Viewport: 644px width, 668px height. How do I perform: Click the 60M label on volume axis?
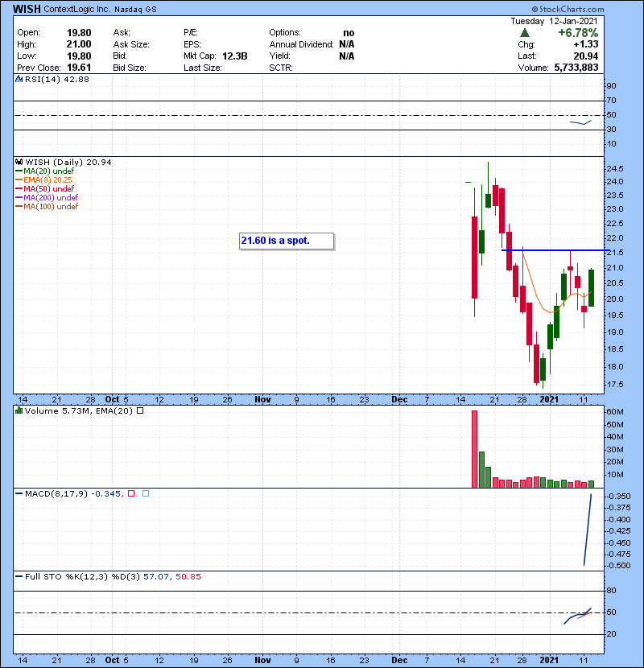tap(614, 412)
